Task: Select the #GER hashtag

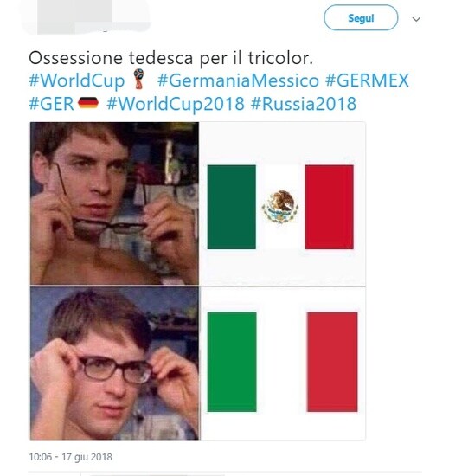Action: coord(51,104)
